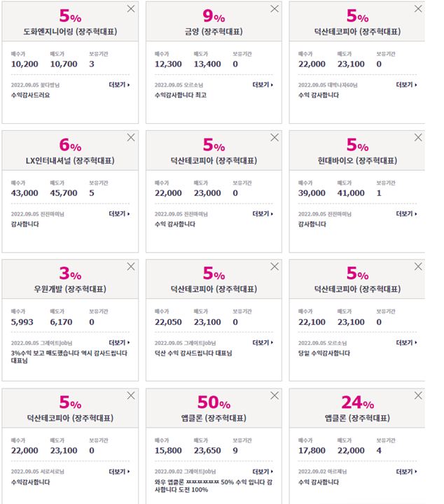The height and width of the screenshot is (504, 444).
Task: Click the 와우 앱클론 50% 수익 comment
Action: (214, 486)
